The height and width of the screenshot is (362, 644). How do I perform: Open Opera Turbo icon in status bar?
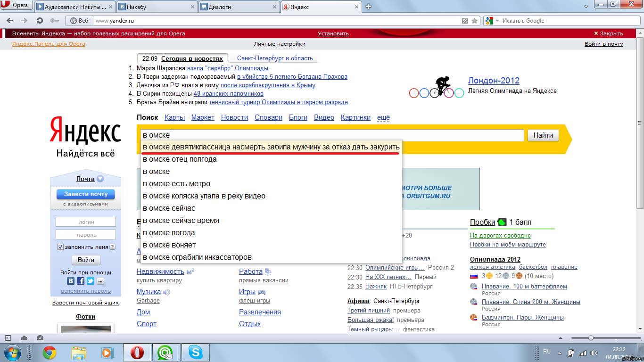coord(40,338)
